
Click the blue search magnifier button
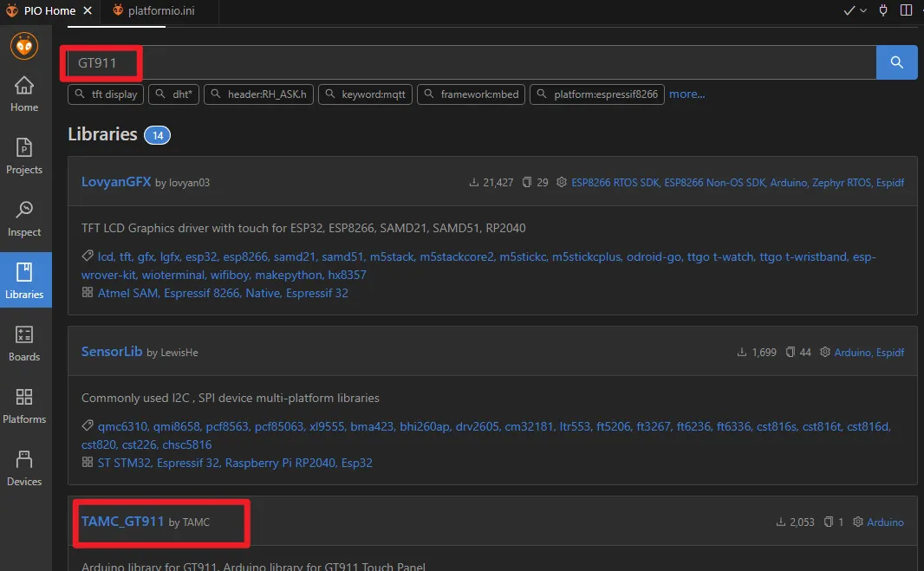click(896, 62)
